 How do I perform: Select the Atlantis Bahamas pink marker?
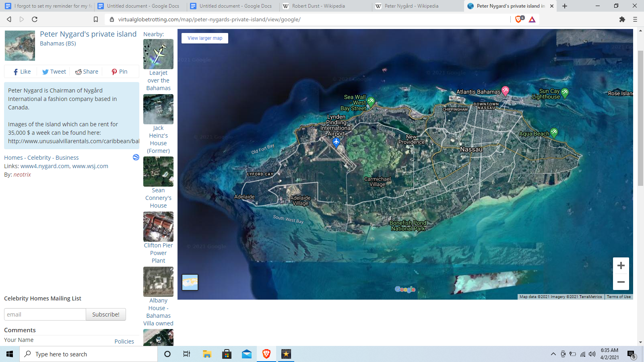[x=506, y=91]
